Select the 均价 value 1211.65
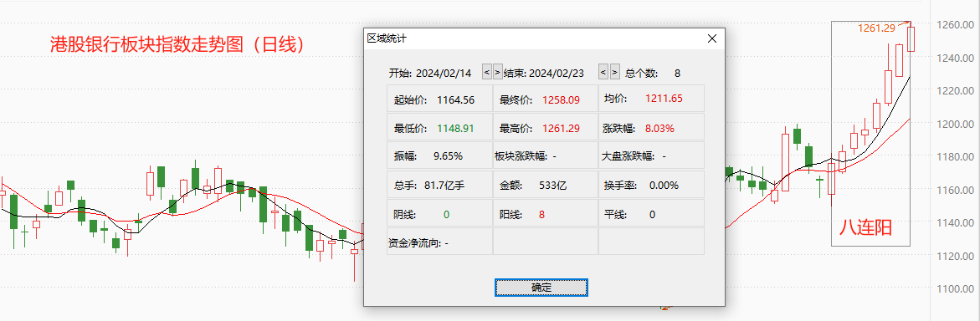The width and height of the screenshot is (980, 321). tap(664, 99)
